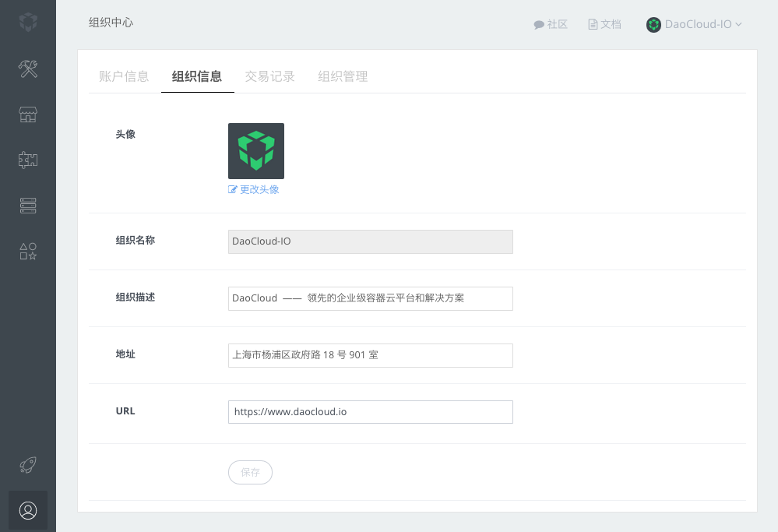
Task: Open the user account icon at sidebar bottom
Action: coord(28,511)
